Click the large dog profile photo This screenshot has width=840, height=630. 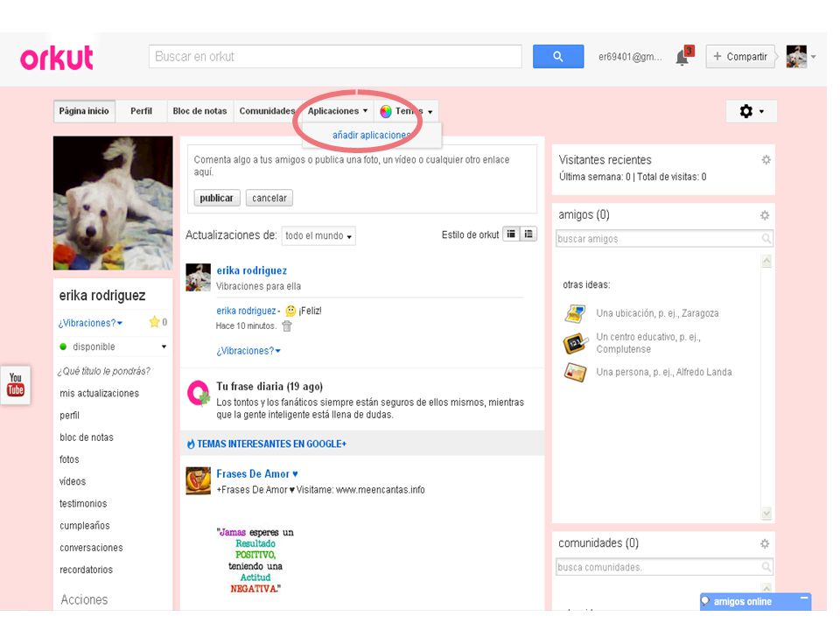113,203
